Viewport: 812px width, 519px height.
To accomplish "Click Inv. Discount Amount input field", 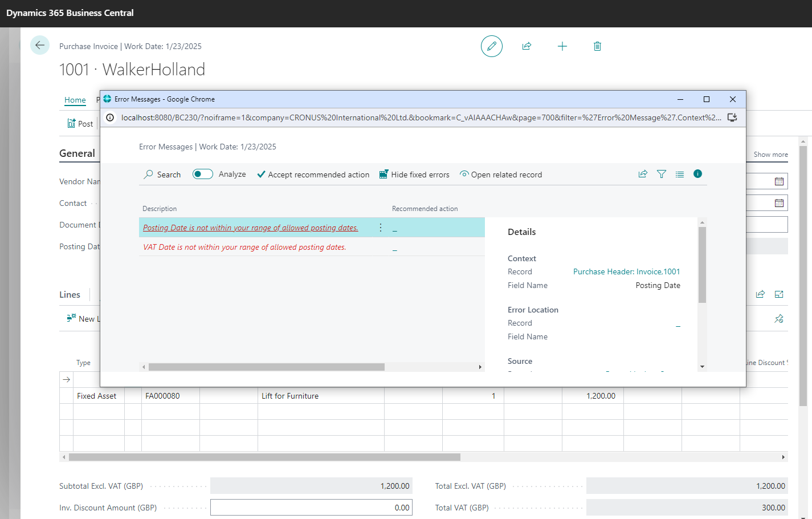I will [311, 508].
